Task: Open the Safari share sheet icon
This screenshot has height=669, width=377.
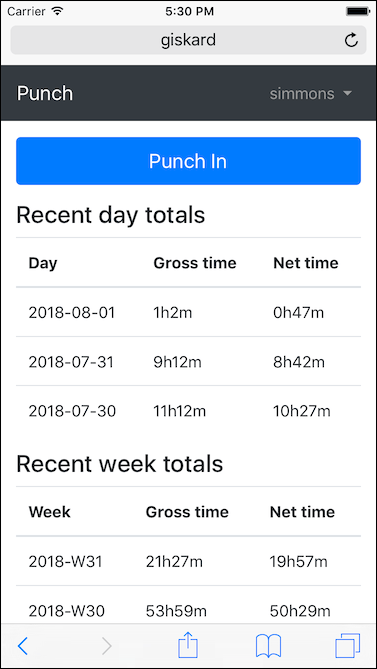Action: pos(188,645)
